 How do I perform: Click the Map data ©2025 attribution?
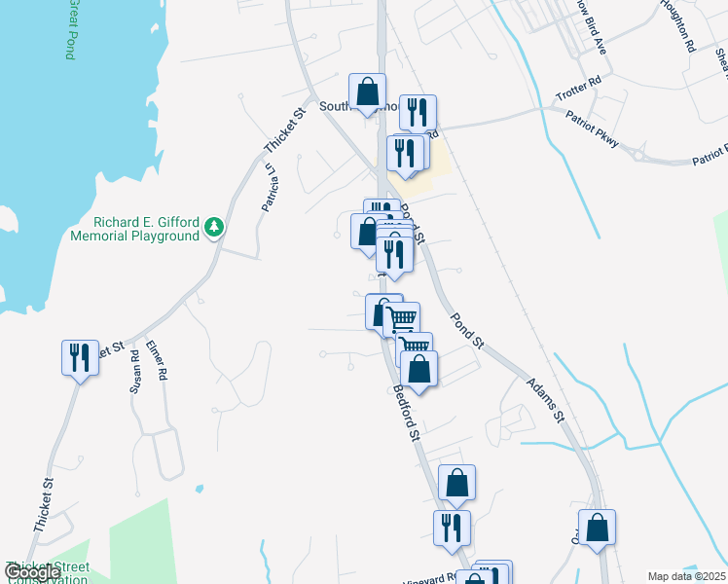[687, 576]
